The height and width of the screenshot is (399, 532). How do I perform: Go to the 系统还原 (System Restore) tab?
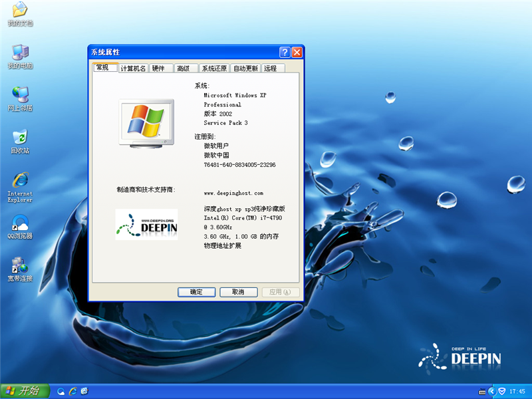coord(214,68)
